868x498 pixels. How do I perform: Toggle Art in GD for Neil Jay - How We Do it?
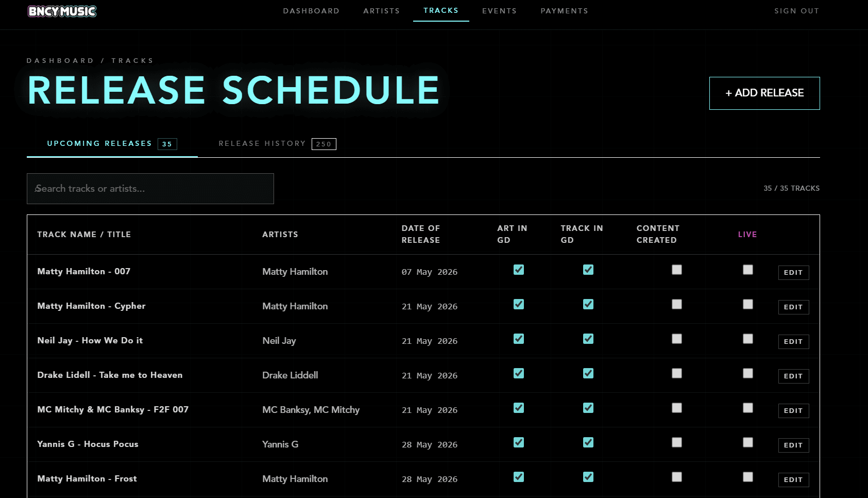click(x=519, y=339)
